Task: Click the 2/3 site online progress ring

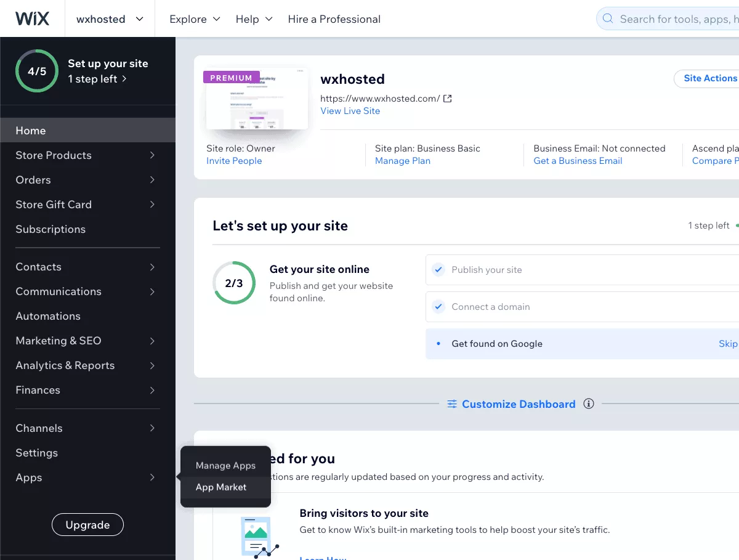Action: (234, 283)
